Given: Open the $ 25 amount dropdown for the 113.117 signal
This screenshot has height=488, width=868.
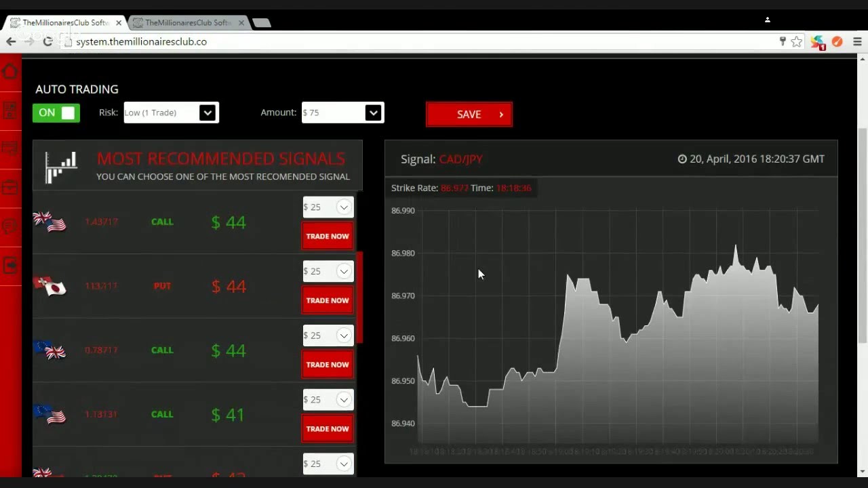Looking at the screenshot, I should (x=328, y=272).
